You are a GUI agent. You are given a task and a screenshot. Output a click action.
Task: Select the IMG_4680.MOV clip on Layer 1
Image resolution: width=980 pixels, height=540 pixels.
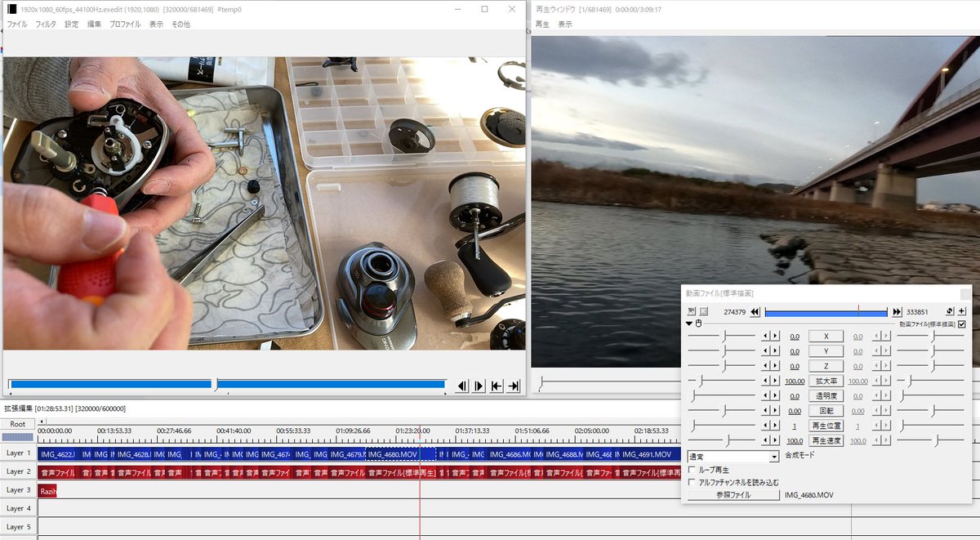pyautogui.click(x=400, y=454)
